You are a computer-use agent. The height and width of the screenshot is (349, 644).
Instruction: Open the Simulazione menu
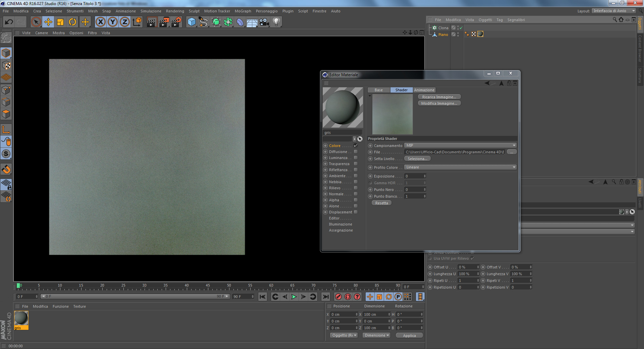point(151,11)
